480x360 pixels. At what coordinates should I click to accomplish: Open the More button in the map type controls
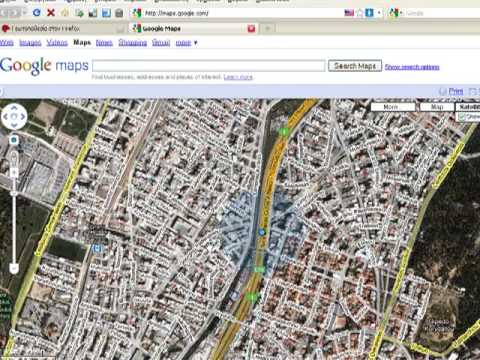[x=393, y=107]
